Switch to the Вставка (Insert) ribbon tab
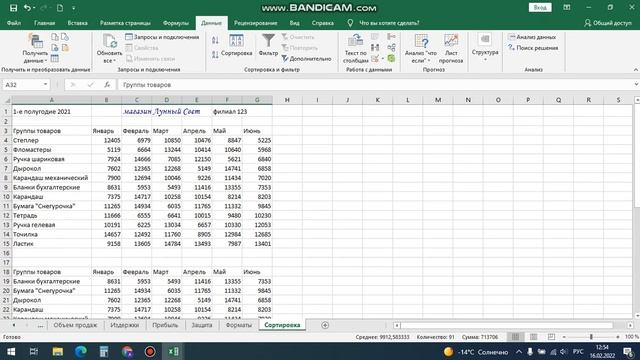The image size is (640, 360). pos(78,23)
